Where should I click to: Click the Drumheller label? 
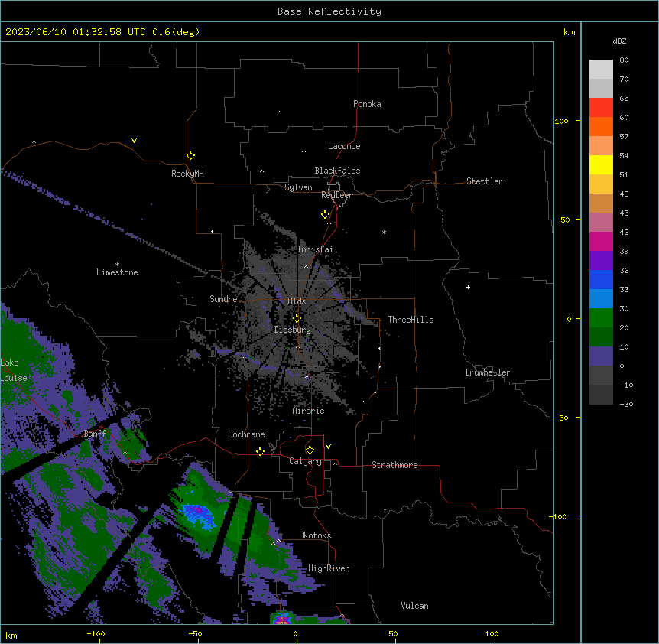pyautogui.click(x=488, y=372)
